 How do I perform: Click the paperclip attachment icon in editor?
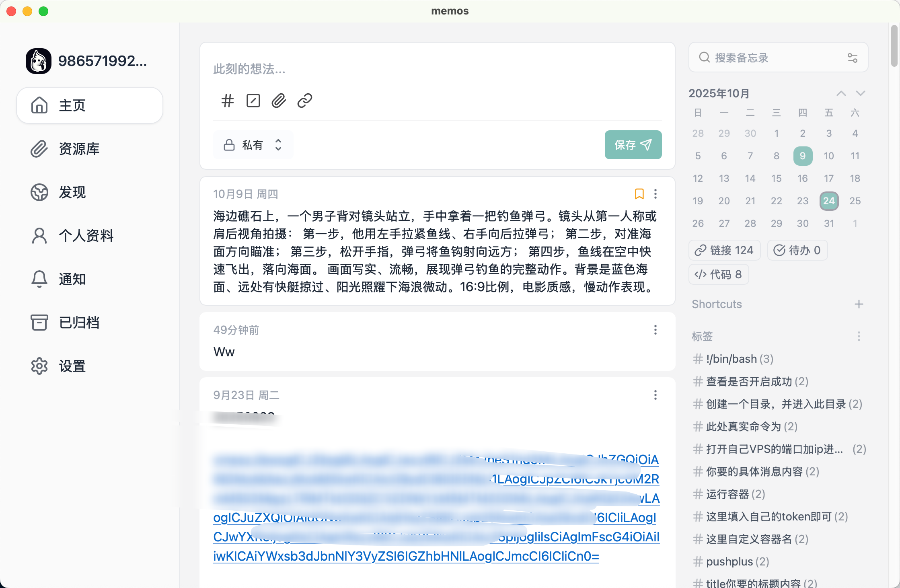click(x=279, y=101)
